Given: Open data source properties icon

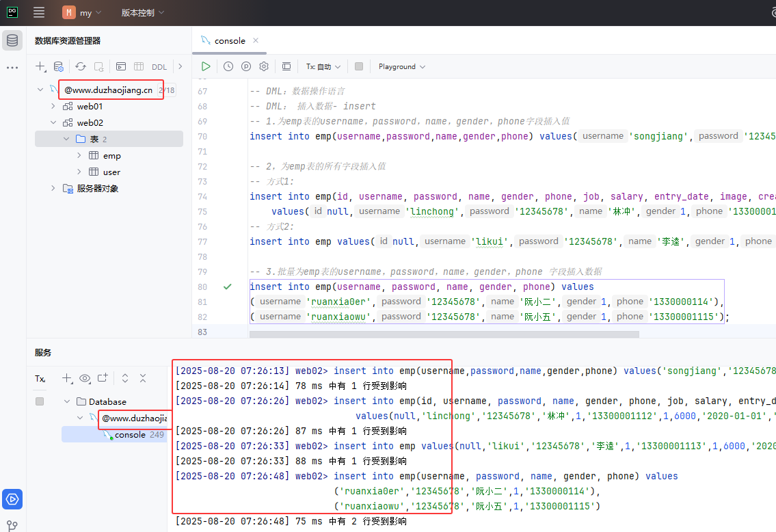Looking at the screenshot, I should pos(59,66).
